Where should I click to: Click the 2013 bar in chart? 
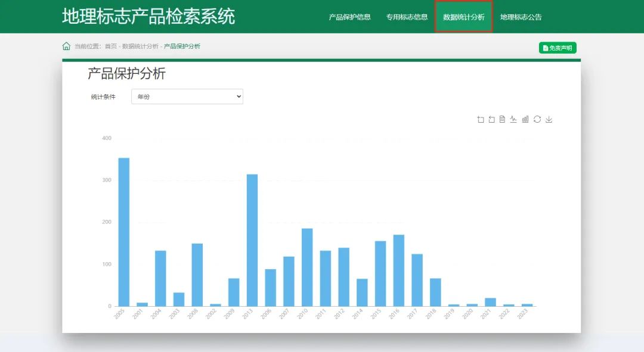(252, 241)
